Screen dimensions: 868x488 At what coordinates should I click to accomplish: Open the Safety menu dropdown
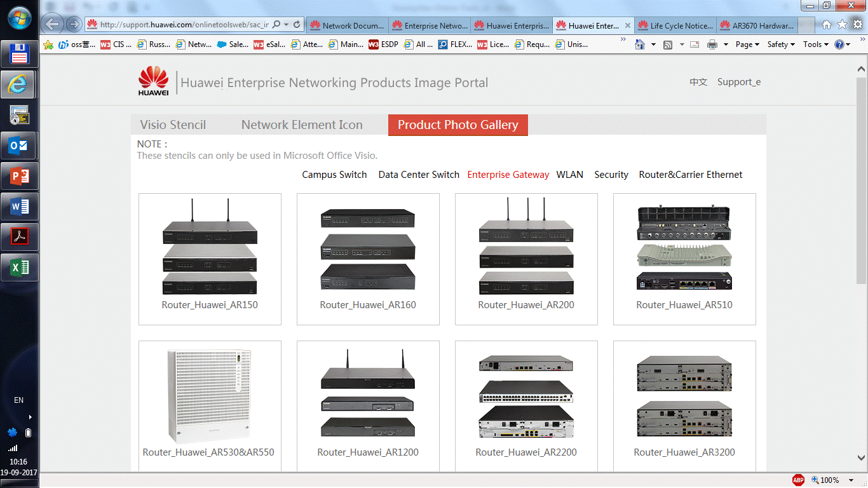point(781,44)
